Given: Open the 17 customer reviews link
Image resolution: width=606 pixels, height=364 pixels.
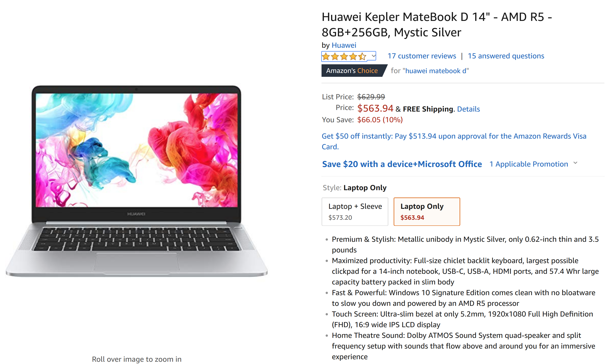Looking at the screenshot, I should click(421, 56).
